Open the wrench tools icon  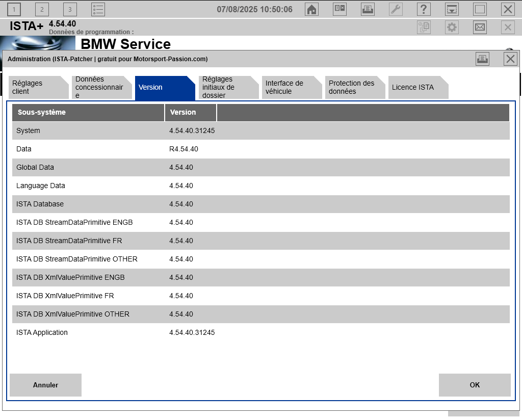pyautogui.click(x=396, y=9)
